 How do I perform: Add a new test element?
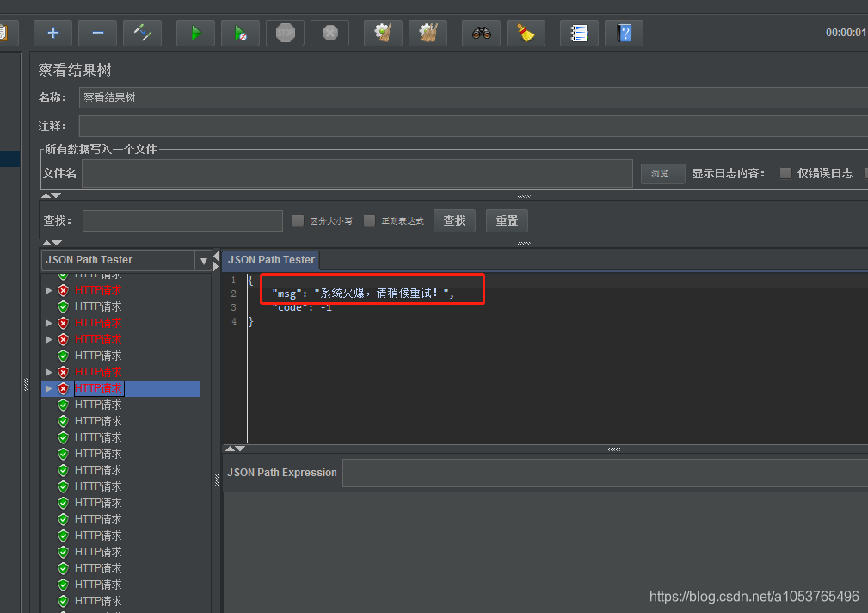pos(52,33)
